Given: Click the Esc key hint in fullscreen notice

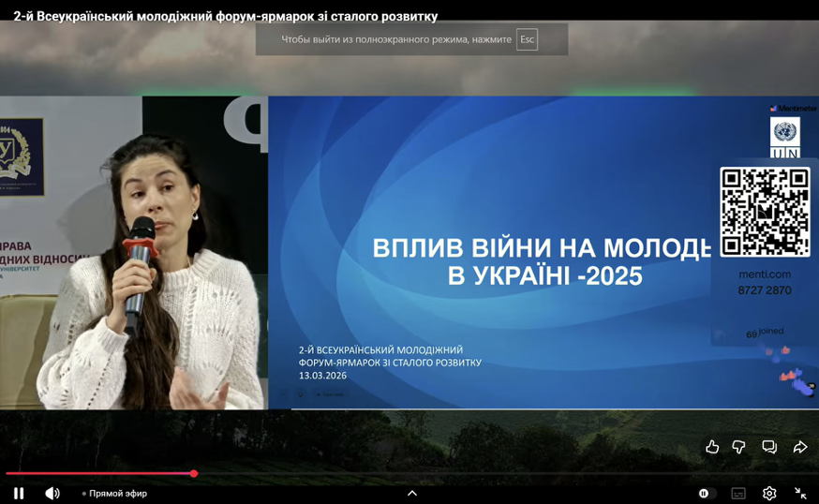Looking at the screenshot, I should (x=527, y=39).
